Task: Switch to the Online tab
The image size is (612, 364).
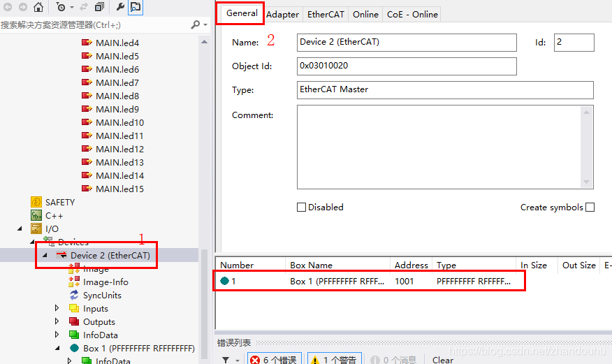Action: point(365,15)
